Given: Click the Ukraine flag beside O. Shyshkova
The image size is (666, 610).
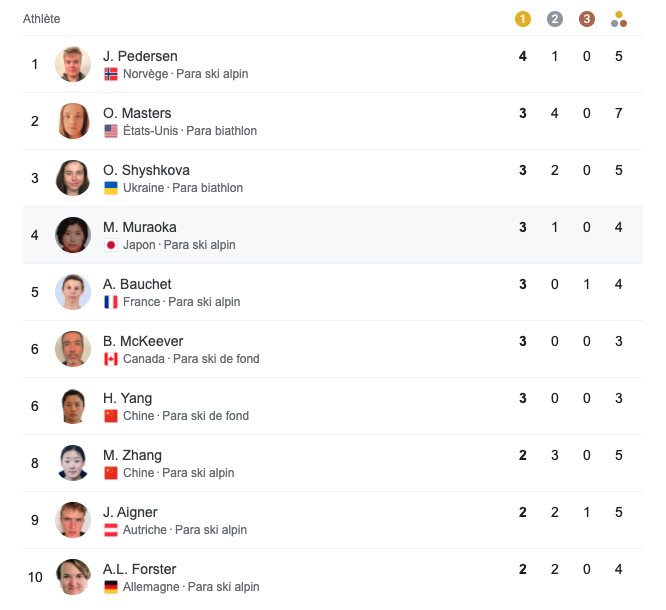Looking at the screenshot, I should [111, 188].
